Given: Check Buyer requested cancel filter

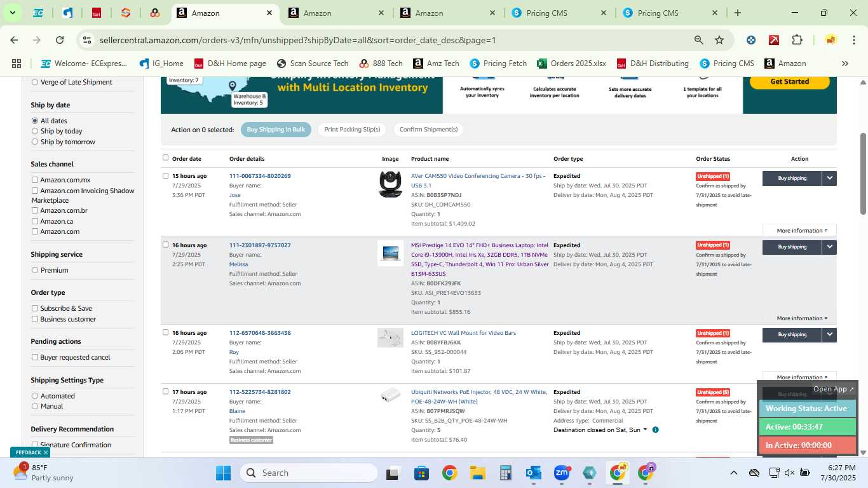Looking at the screenshot, I should (35, 357).
